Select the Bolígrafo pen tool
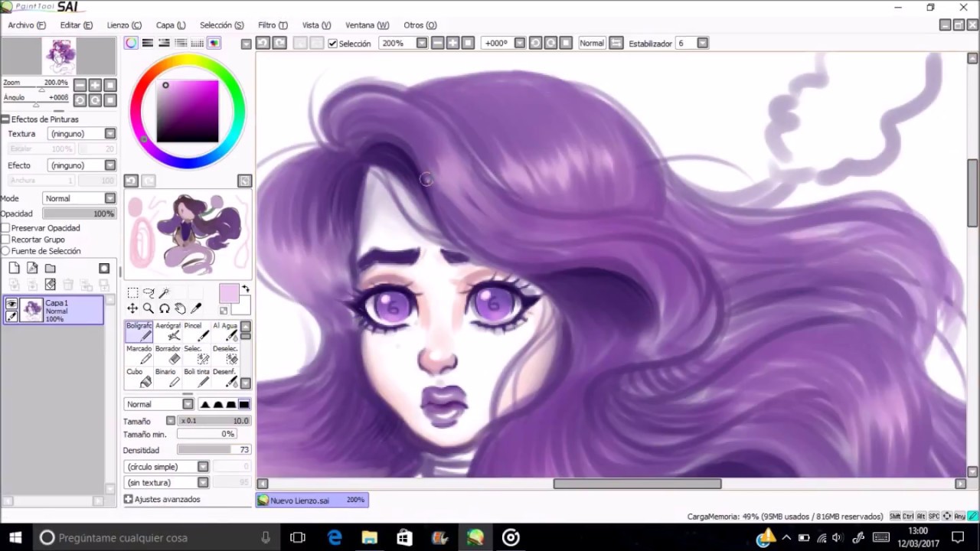Viewport: 980px width, 551px height. click(x=139, y=331)
